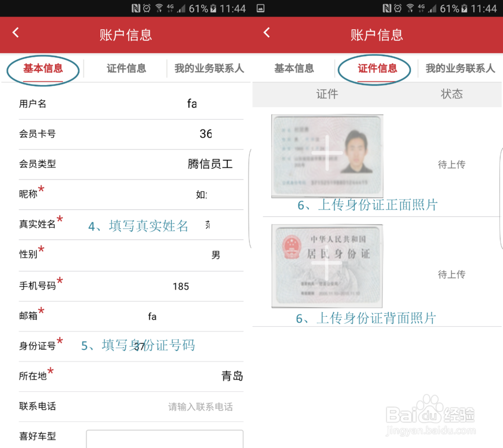Tap the back arrow on the right screen

[x=266, y=32]
